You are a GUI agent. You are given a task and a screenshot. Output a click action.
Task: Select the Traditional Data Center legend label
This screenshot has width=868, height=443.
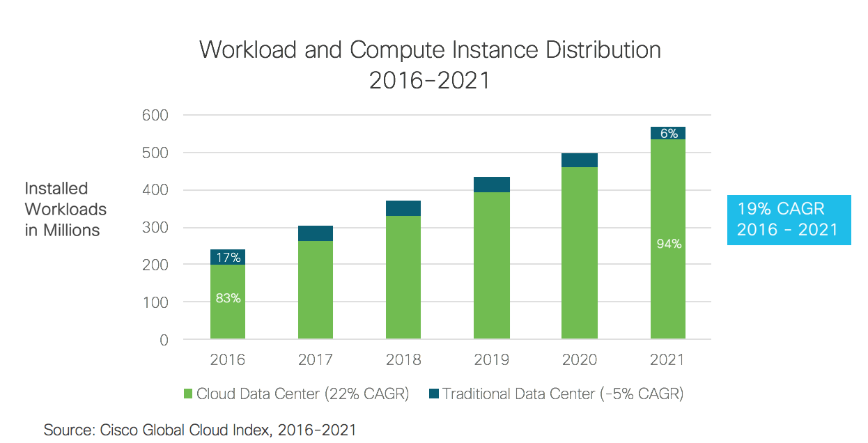click(x=563, y=394)
